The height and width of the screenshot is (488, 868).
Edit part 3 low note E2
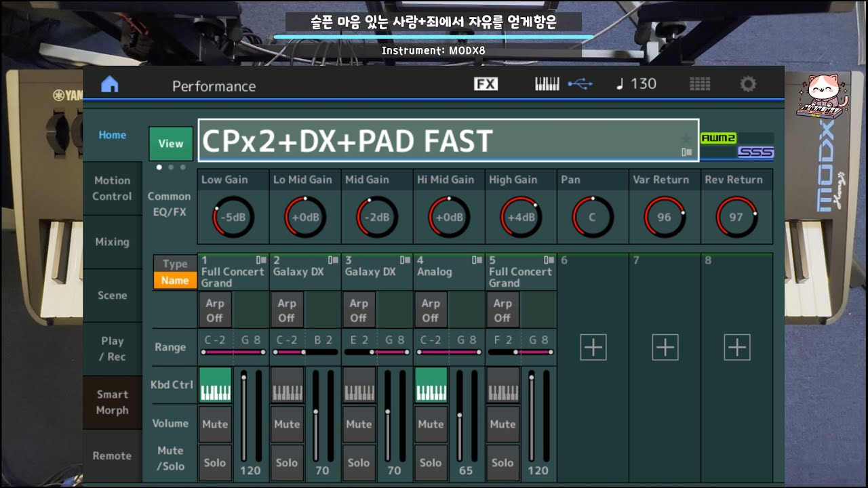(x=359, y=340)
